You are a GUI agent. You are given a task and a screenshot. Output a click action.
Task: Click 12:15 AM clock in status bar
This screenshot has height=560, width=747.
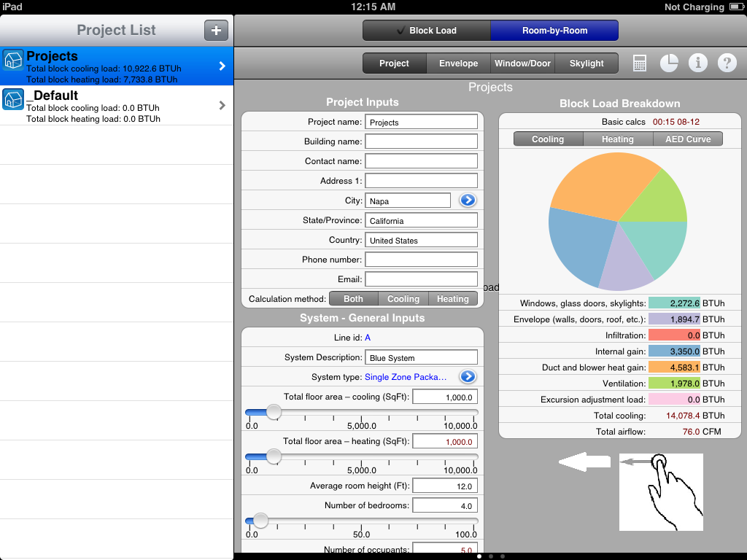pyautogui.click(x=373, y=7)
